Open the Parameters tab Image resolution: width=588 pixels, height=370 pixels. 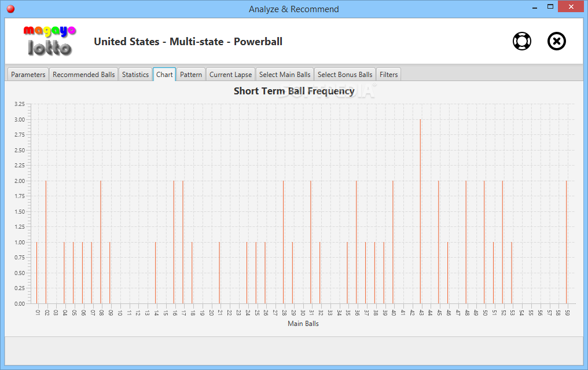coord(28,74)
